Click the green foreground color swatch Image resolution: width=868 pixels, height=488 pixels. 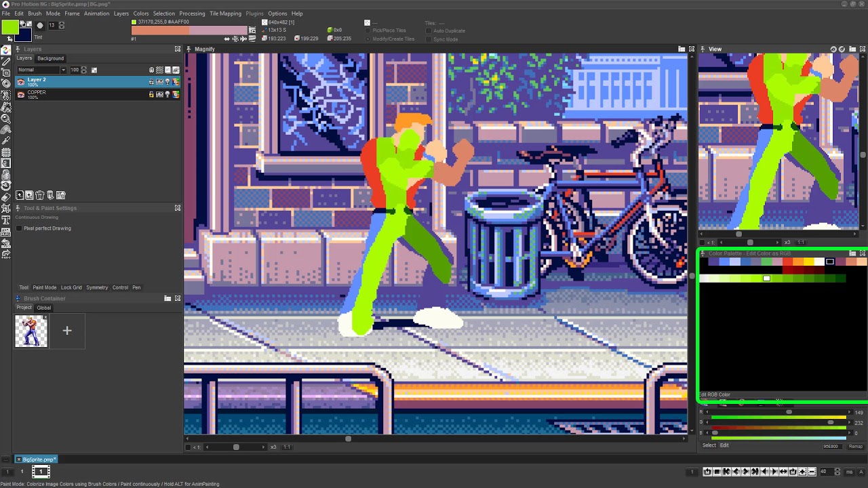tap(9, 26)
